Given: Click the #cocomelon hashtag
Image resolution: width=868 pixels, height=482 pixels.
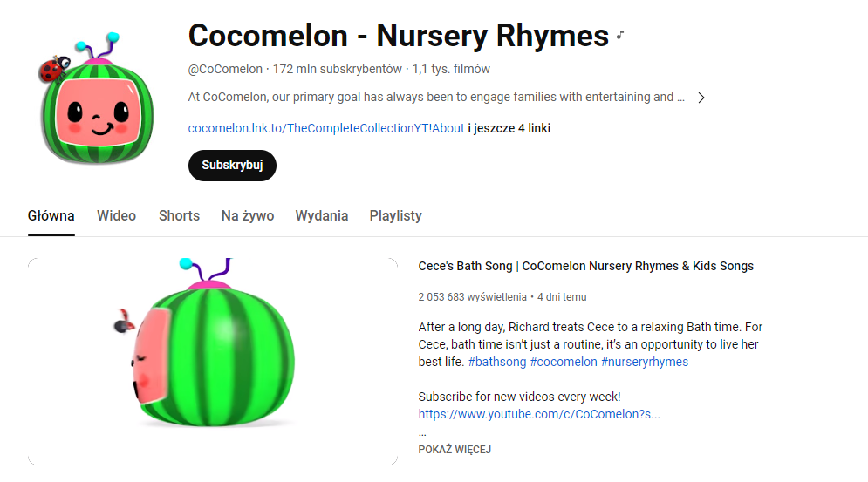Looking at the screenshot, I should pos(563,362).
